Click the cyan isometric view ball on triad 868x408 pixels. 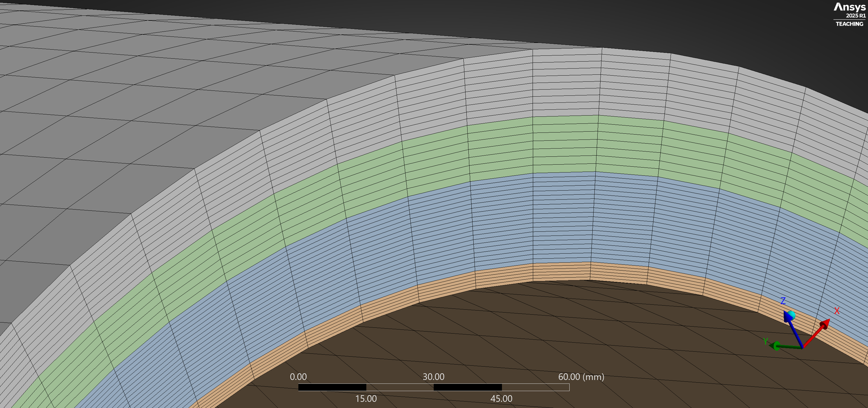tap(792, 315)
